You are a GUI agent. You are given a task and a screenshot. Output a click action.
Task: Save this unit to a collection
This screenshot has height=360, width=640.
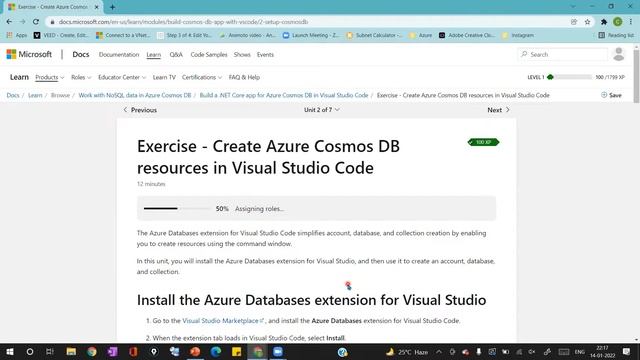click(611, 95)
